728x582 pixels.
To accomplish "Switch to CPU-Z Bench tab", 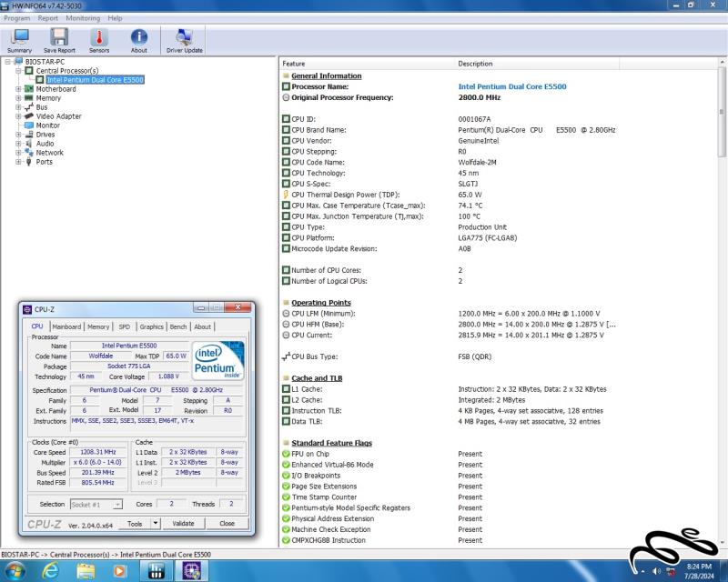I will pyautogui.click(x=177, y=326).
